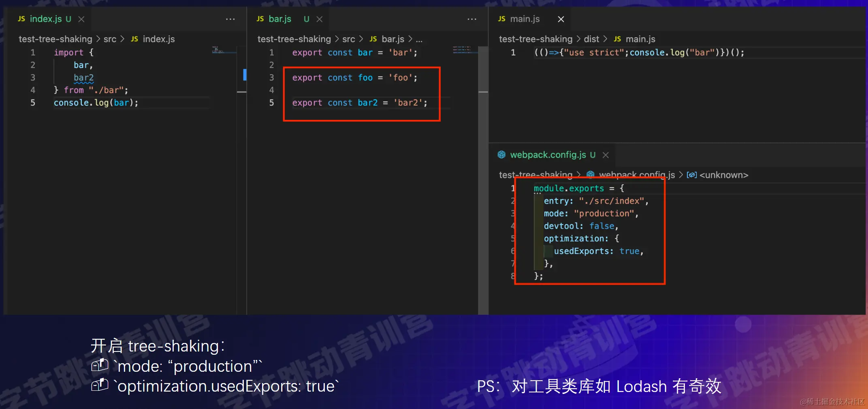
Task: Click 'export const bar2' line in bar.js
Action: (360, 103)
